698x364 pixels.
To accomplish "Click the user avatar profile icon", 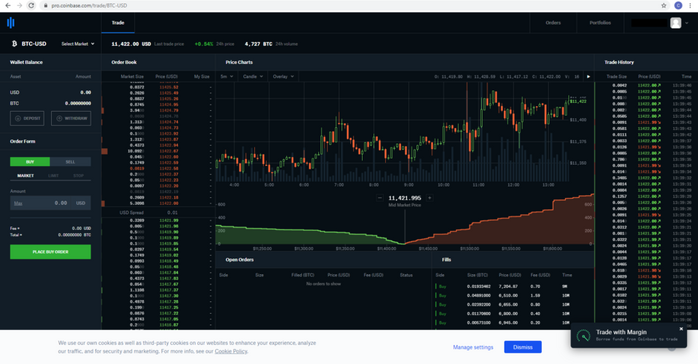I will 675,23.
